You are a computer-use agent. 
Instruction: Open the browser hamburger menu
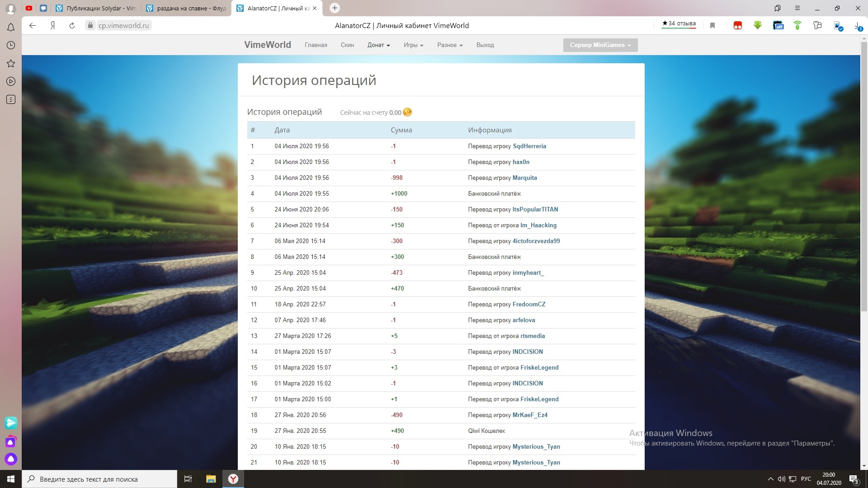[797, 8]
